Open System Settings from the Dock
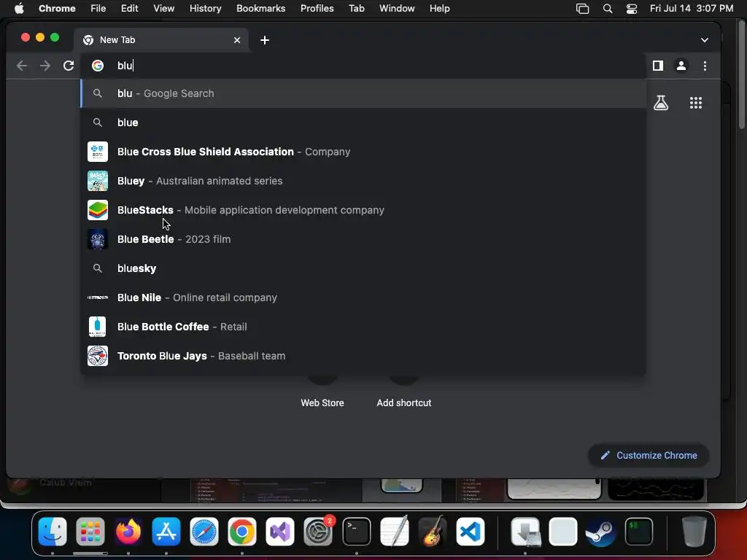This screenshot has width=747, height=560. [318, 532]
